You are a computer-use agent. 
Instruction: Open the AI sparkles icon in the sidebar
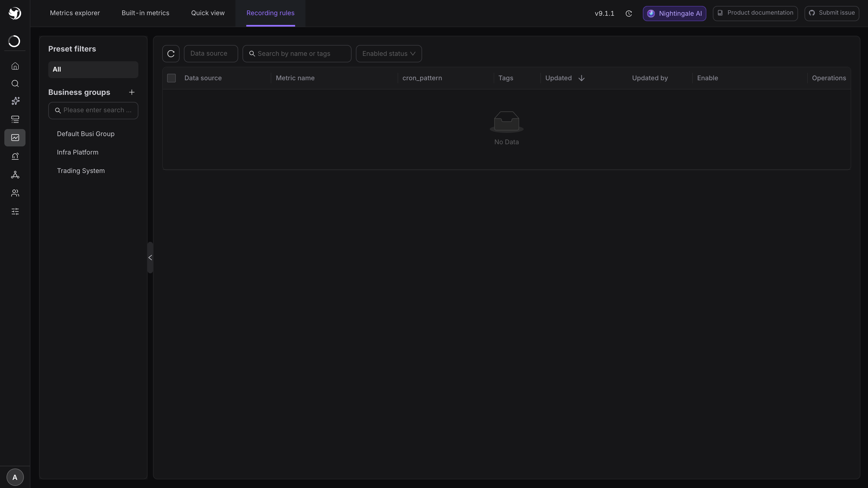pyautogui.click(x=15, y=101)
